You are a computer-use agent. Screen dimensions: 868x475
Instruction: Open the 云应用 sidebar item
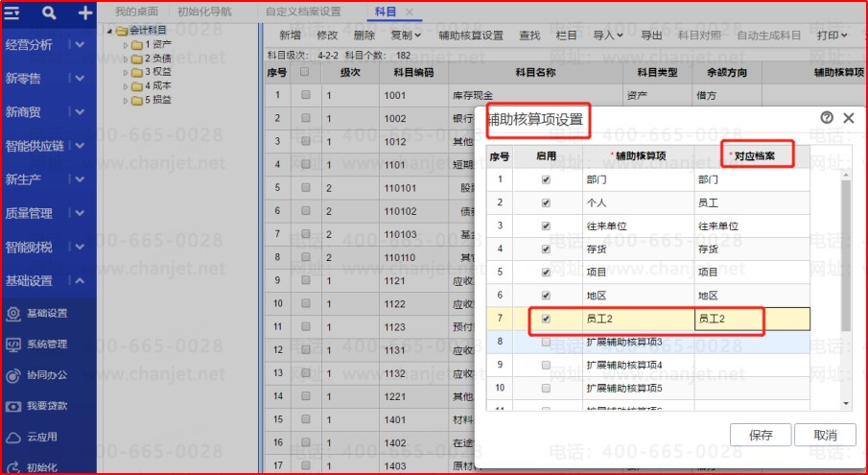42,438
